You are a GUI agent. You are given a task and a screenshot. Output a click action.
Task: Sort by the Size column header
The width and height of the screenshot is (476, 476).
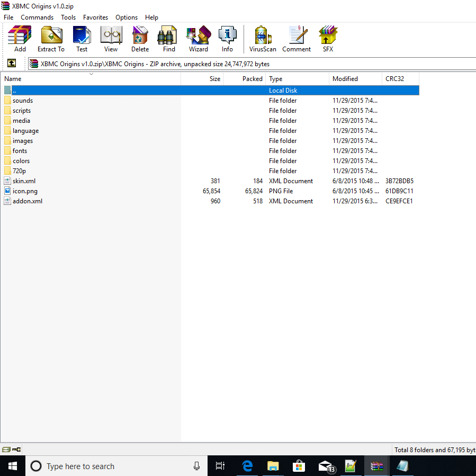202,78
